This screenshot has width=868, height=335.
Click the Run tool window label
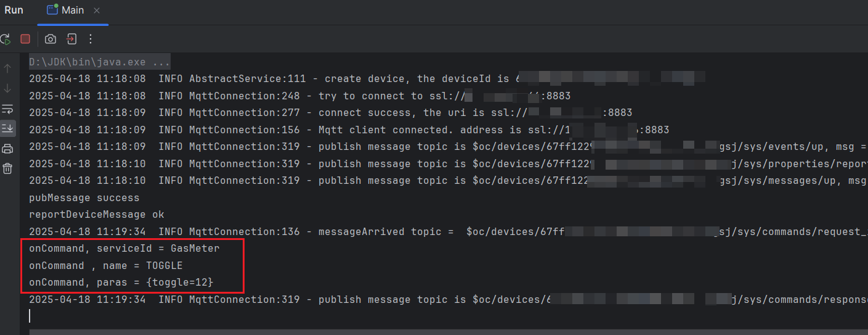14,10
